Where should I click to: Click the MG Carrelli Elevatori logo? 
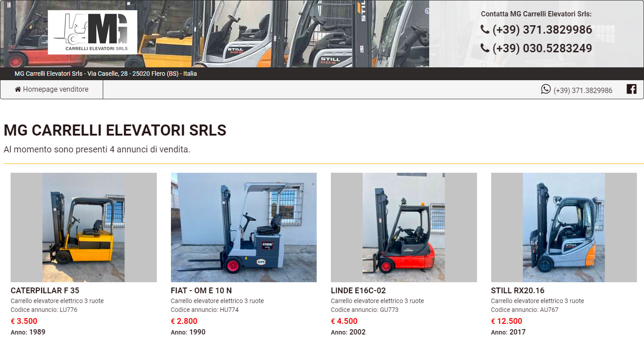pyautogui.click(x=93, y=32)
